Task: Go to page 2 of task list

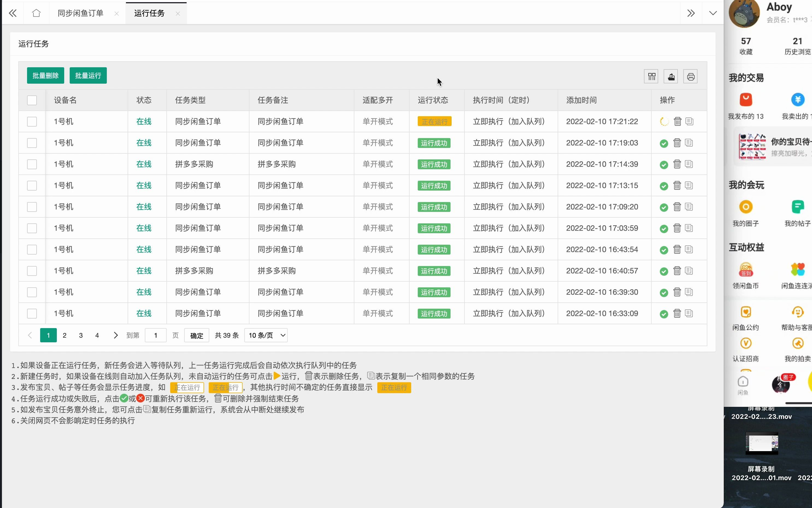Action: coord(64,335)
